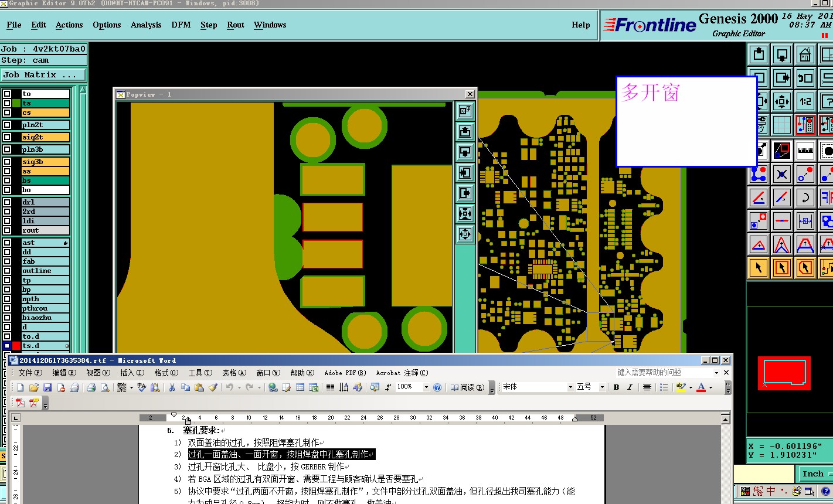Click the Format Painter brush in Word
This screenshot has width=833, height=504.
213,387
